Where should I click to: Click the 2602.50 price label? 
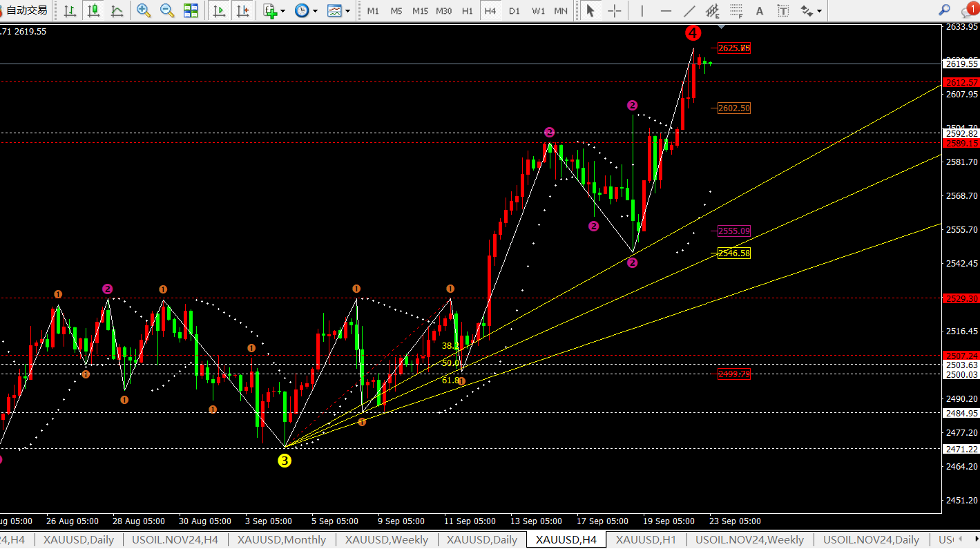733,108
